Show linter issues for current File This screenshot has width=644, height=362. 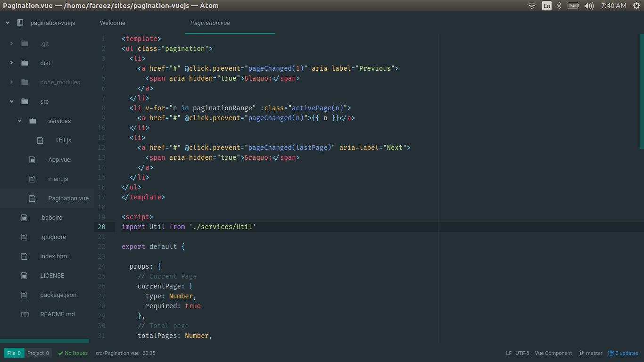pos(14,353)
